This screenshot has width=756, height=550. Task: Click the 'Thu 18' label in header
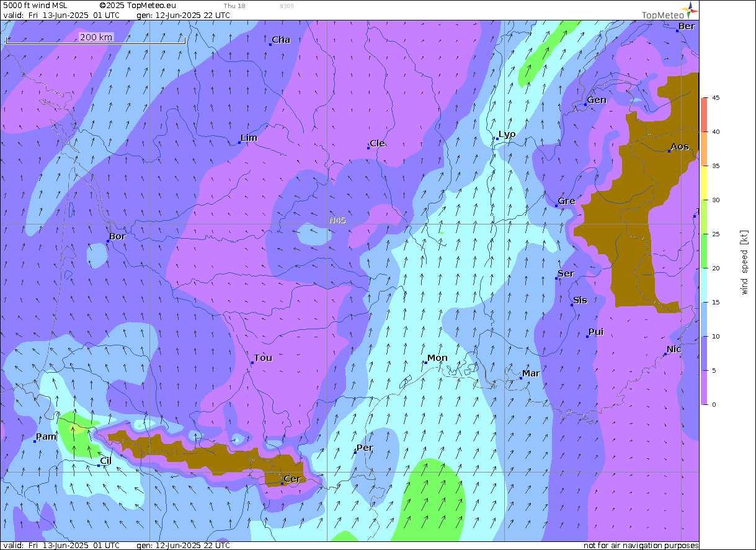(234, 6)
